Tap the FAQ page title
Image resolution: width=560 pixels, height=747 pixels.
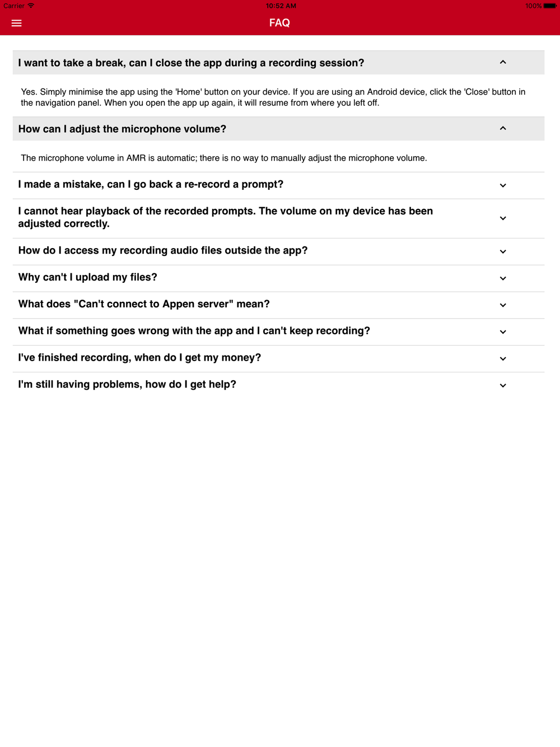279,23
